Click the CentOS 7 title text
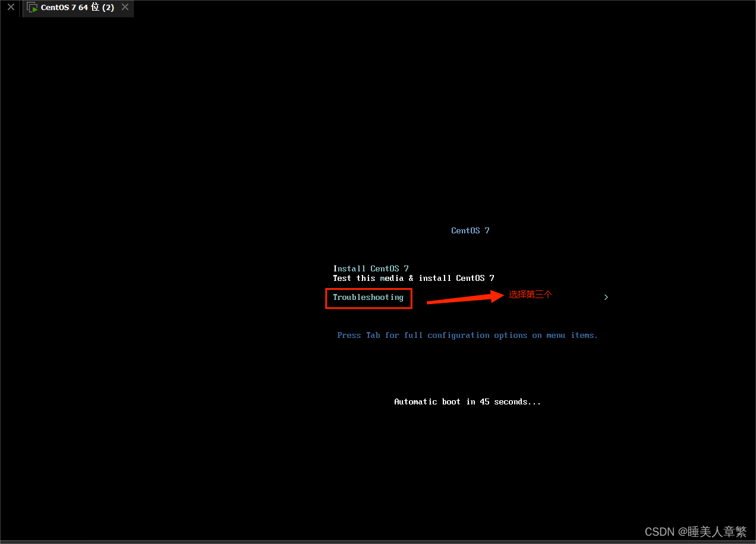This screenshot has height=544, width=756. tap(470, 230)
